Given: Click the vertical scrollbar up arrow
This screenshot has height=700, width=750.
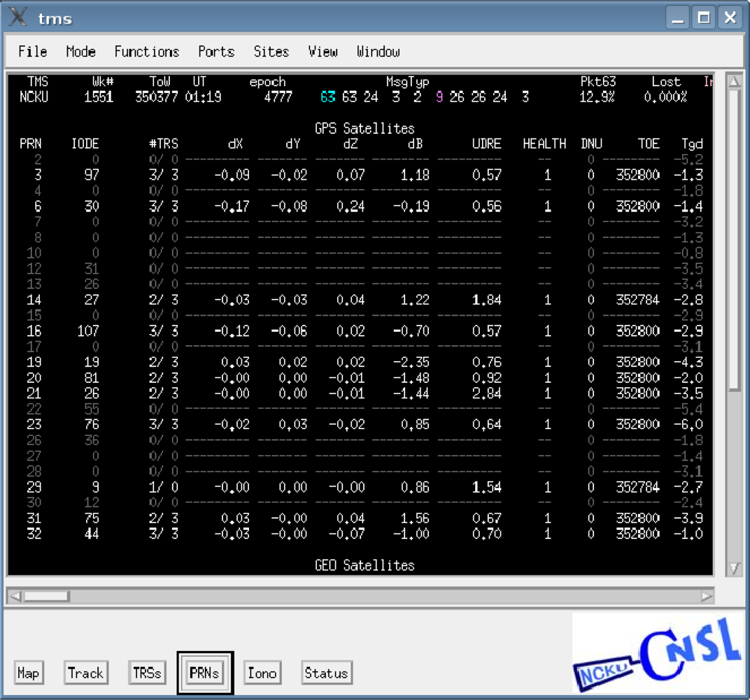Looking at the screenshot, I should 734,81.
